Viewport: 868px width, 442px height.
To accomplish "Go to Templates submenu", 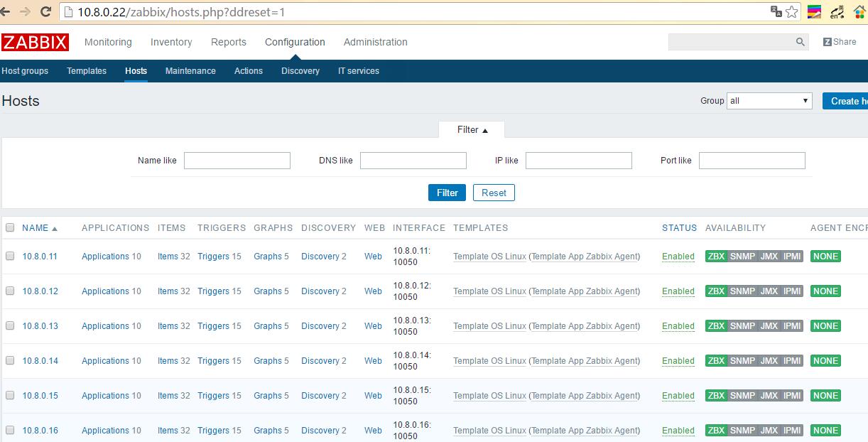I will click(87, 71).
